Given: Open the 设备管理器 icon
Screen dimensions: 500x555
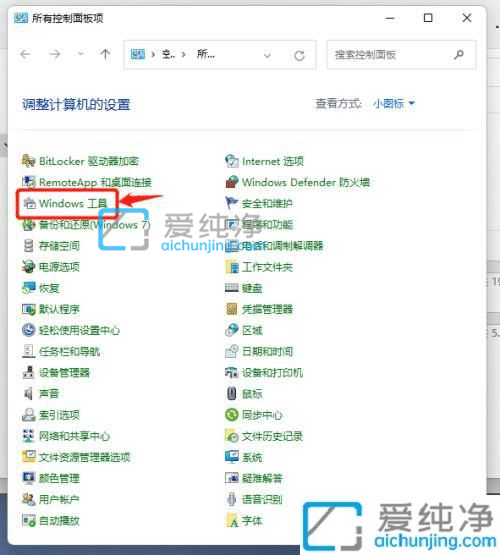Looking at the screenshot, I should pyautogui.click(x=29, y=373).
